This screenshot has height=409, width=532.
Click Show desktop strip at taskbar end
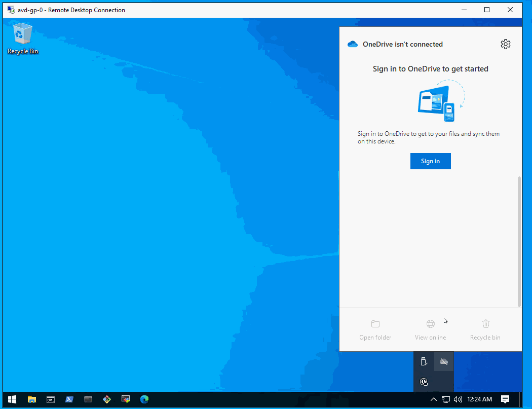(x=520, y=399)
